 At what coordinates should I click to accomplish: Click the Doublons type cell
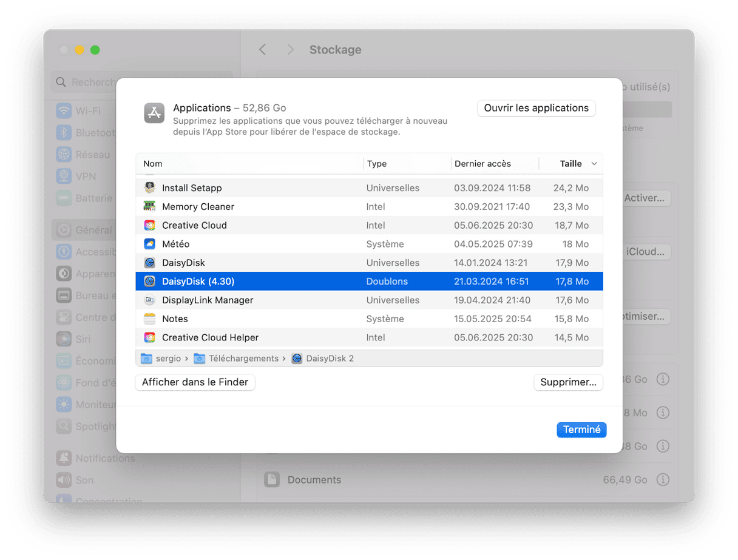(x=387, y=282)
